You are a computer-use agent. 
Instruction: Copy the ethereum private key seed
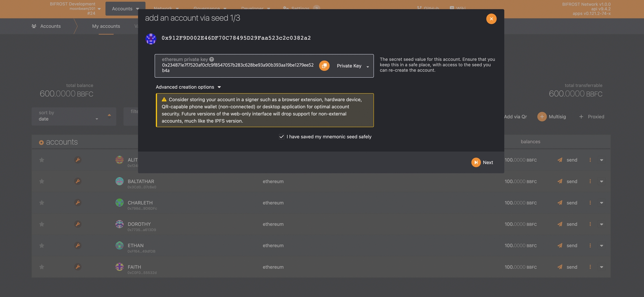tap(324, 66)
